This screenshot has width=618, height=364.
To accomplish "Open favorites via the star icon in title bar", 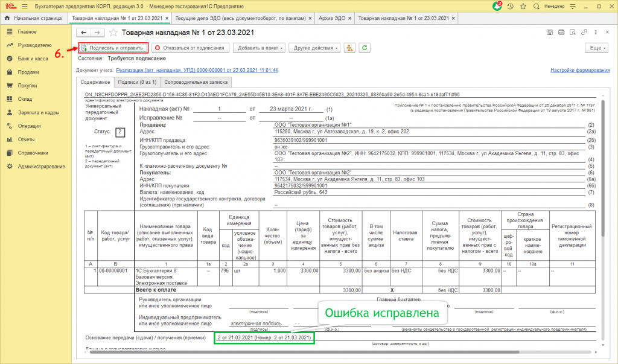I will (524, 6).
